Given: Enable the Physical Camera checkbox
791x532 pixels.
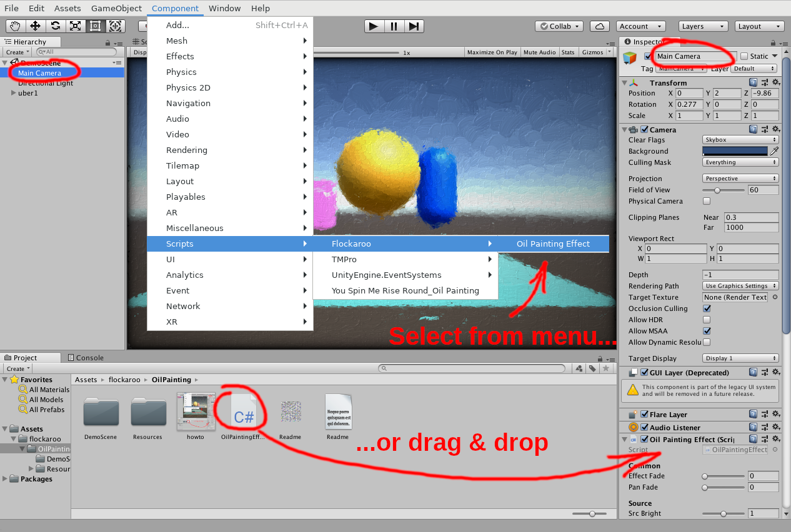Looking at the screenshot, I should tap(707, 201).
